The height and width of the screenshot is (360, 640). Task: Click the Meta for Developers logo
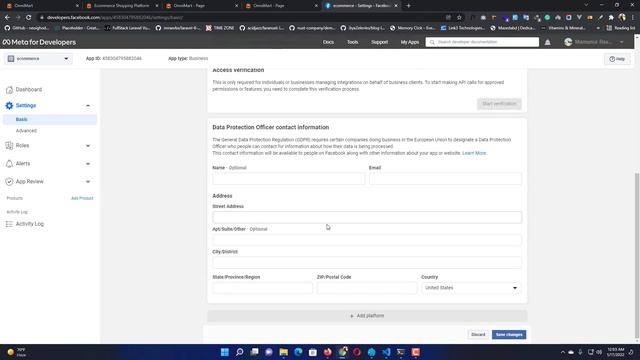(39, 42)
